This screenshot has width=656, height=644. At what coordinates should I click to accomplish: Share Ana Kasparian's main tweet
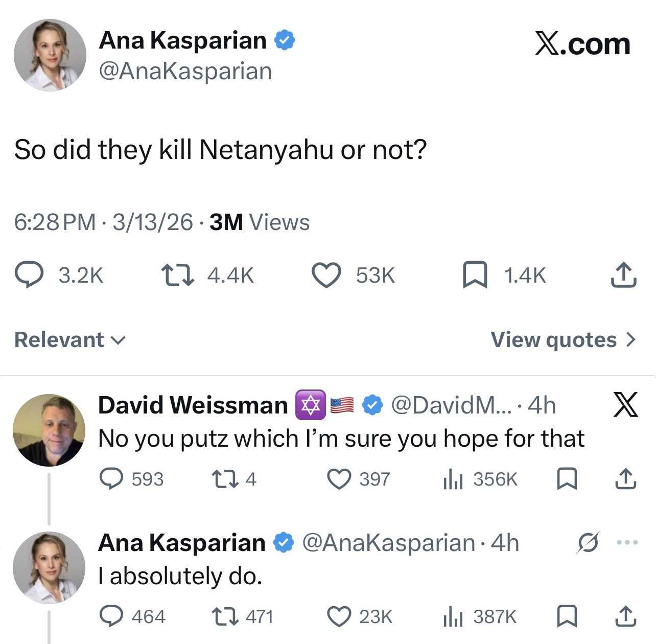[623, 275]
